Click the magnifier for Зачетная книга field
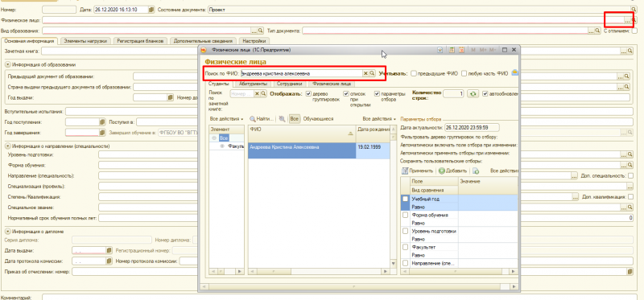644x300 pixels. coord(630,51)
